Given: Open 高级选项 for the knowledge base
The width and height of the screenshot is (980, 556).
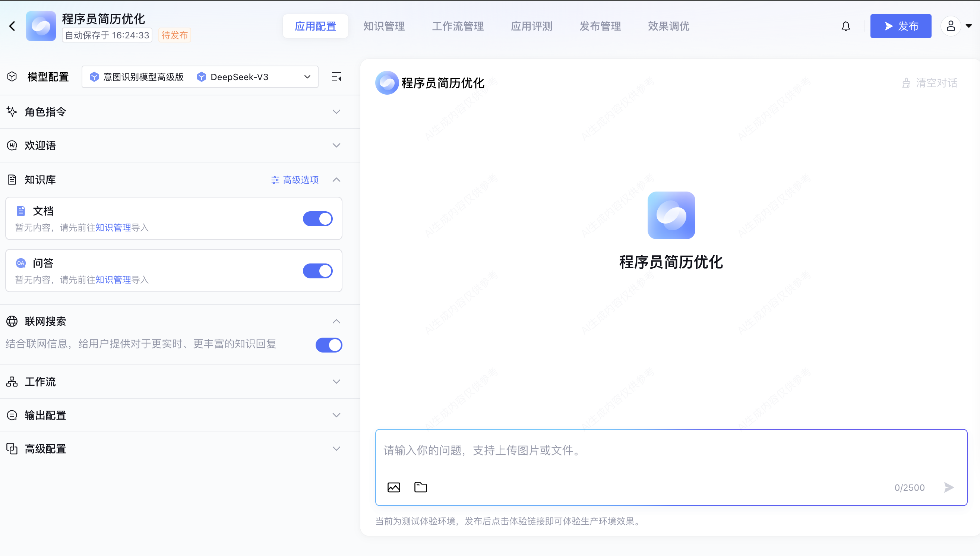Looking at the screenshot, I should tap(295, 180).
